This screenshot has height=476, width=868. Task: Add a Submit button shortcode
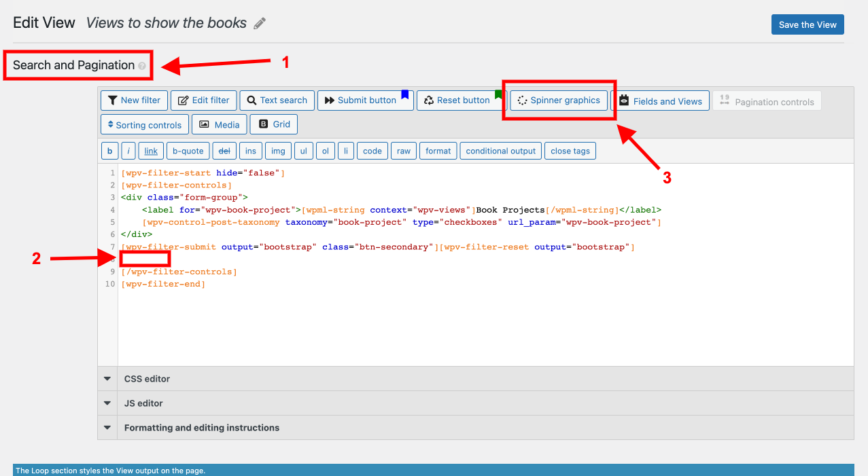[366, 100]
